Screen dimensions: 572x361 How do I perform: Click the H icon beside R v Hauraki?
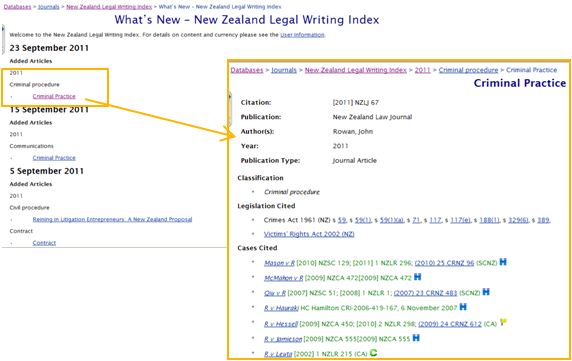[x=463, y=307]
